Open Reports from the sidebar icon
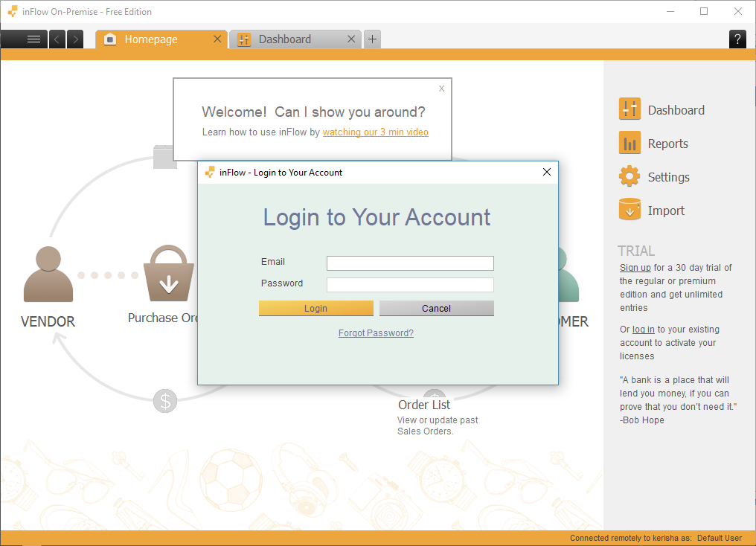Screen dimensions: 756x546 pyautogui.click(x=630, y=143)
